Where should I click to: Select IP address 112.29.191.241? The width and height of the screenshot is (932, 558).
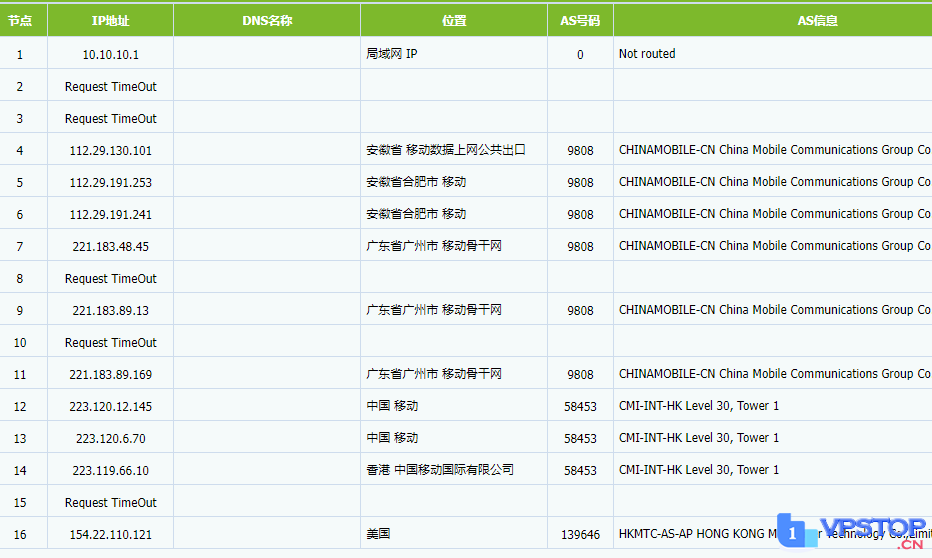[111, 215]
